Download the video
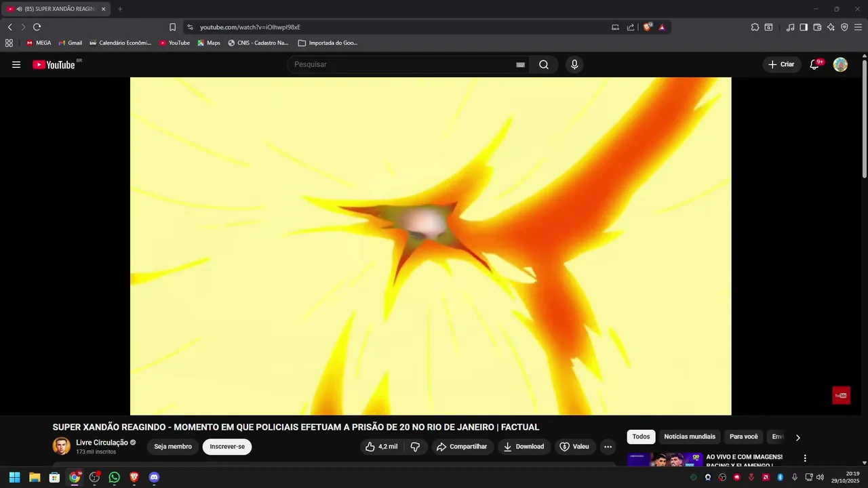 click(x=524, y=447)
